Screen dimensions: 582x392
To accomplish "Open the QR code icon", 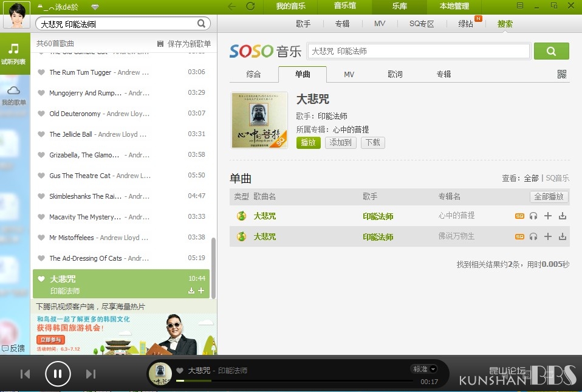I will pos(562,74).
